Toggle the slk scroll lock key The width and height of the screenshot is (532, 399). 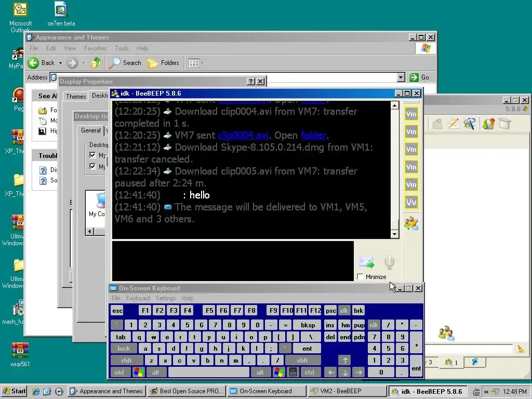(344, 311)
